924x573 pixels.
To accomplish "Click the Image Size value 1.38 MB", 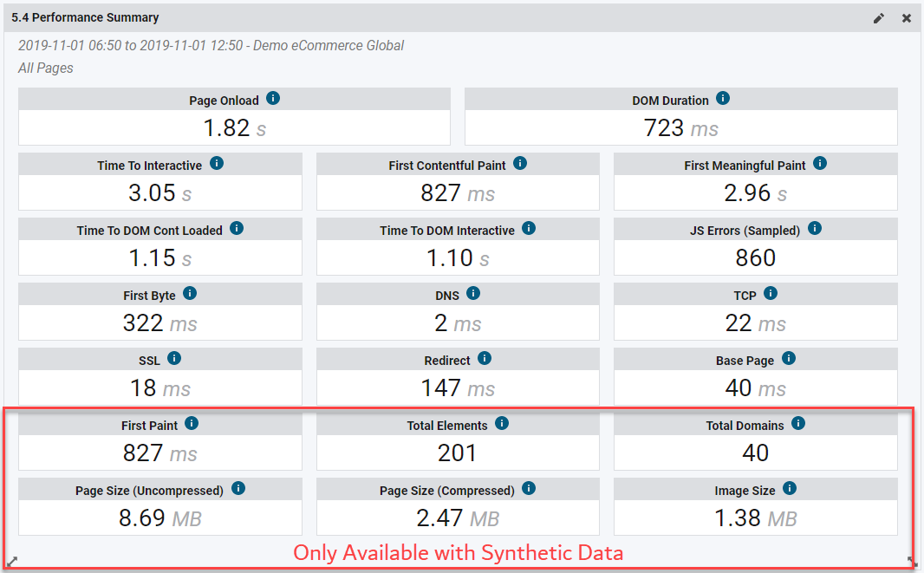I will (756, 518).
